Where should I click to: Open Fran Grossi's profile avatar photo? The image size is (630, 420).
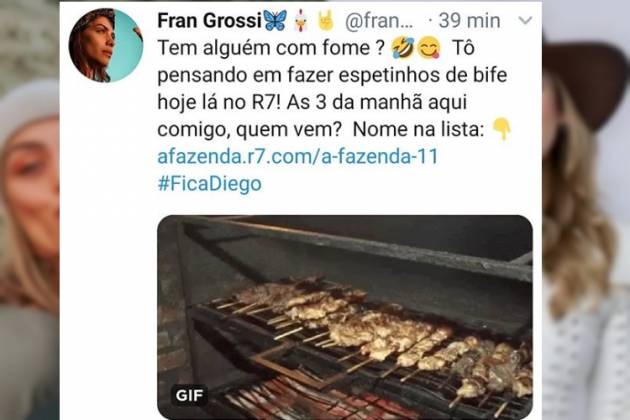(106, 45)
